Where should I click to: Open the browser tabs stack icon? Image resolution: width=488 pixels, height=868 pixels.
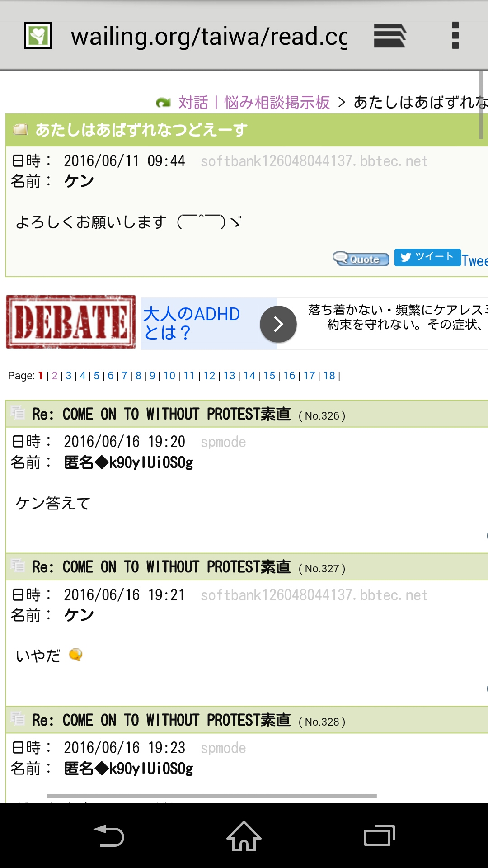click(389, 35)
